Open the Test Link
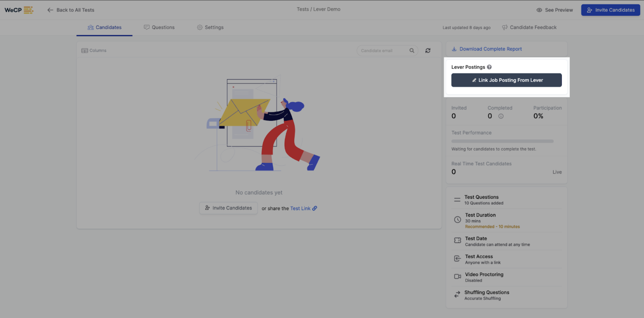The height and width of the screenshot is (318, 644). pyautogui.click(x=300, y=208)
